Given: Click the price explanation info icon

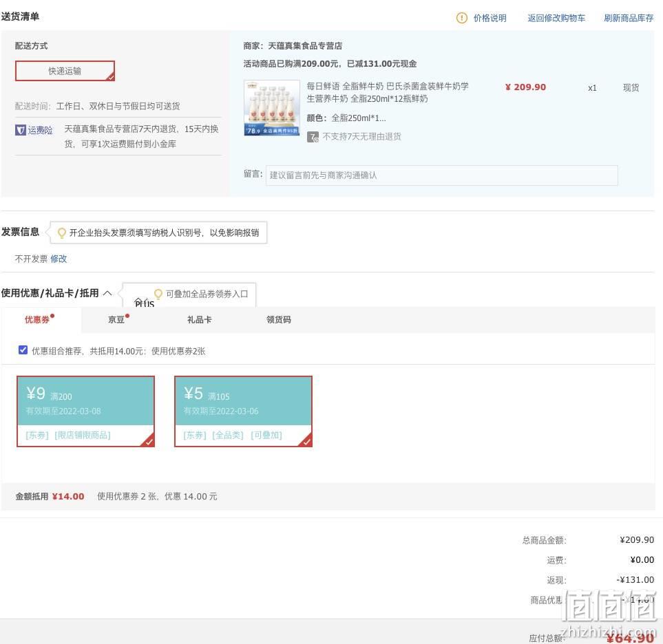Looking at the screenshot, I should [x=462, y=18].
